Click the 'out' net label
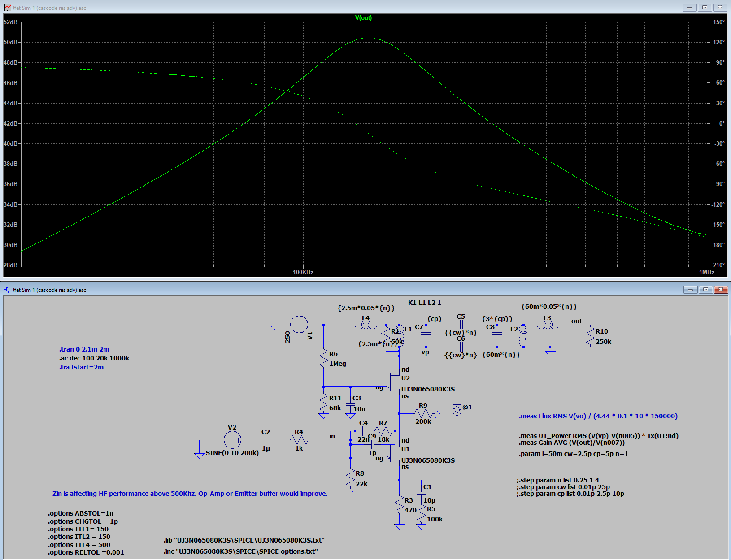The width and height of the screenshot is (731, 560). [x=576, y=321]
